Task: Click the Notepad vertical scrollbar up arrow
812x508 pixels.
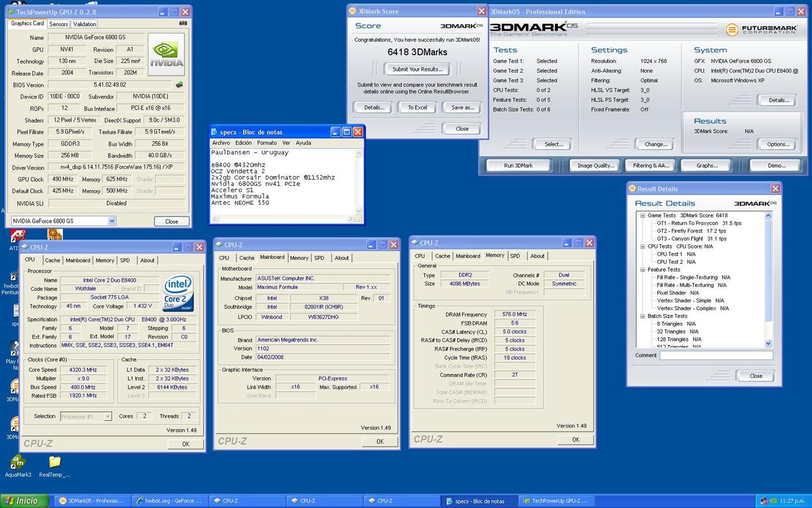Action: tap(358, 154)
